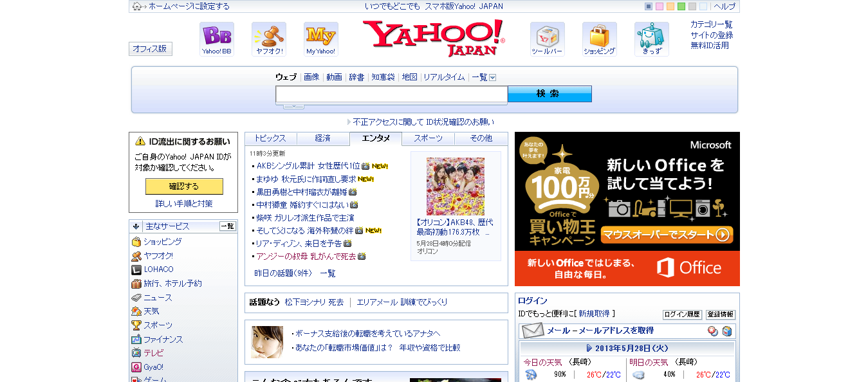Image resolution: width=868 pixels, height=382 pixels.
Task: Click the suitcase icon beside 旅行、ホテル予約
Action: coord(136,284)
